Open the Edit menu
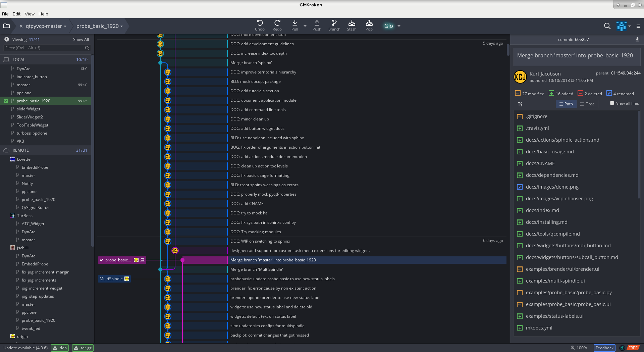The height and width of the screenshot is (352, 644). pyautogui.click(x=16, y=14)
